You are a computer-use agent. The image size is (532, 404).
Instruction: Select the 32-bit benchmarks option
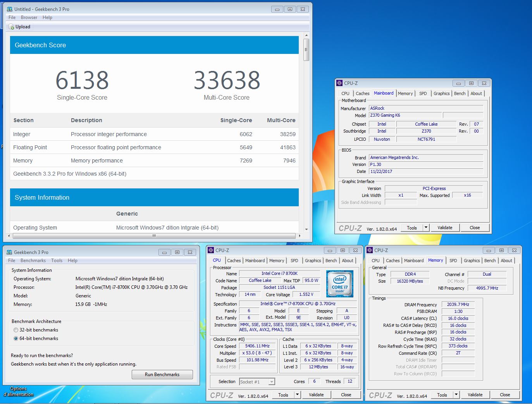point(16,330)
